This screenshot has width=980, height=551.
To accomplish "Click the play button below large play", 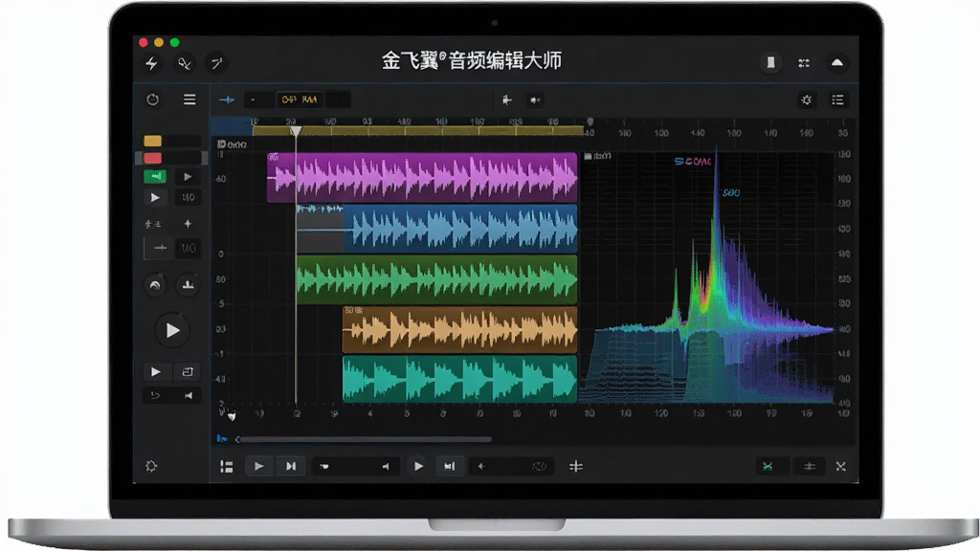I will point(156,372).
